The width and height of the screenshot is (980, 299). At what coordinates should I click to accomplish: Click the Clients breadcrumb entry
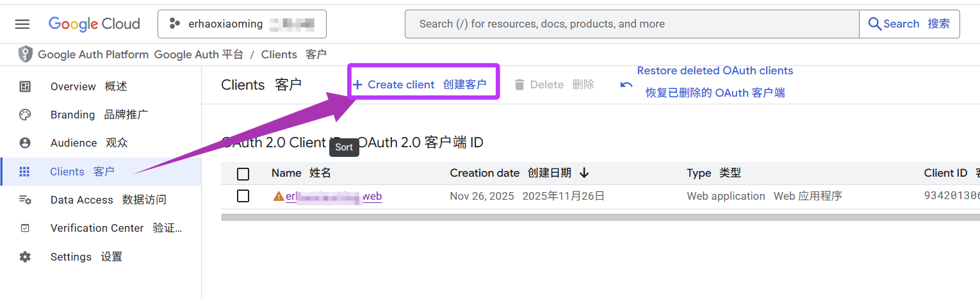(x=293, y=55)
